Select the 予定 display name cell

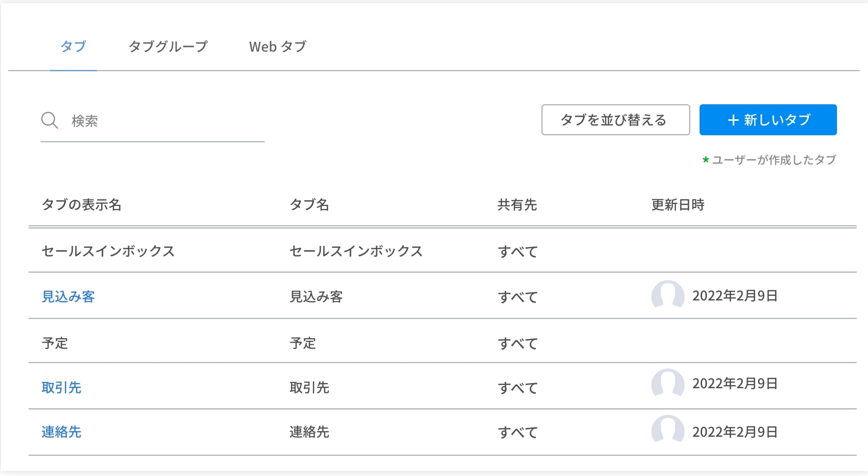(x=55, y=343)
